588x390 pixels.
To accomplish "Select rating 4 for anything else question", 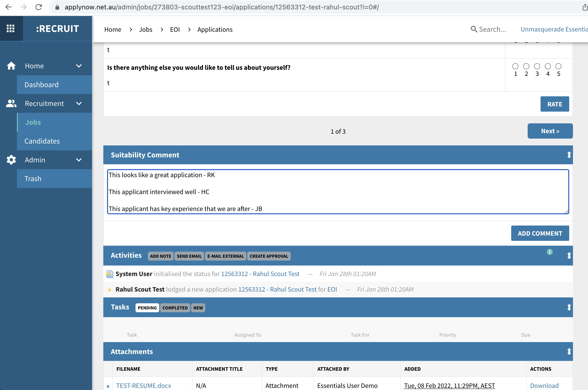I will (548, 66).
